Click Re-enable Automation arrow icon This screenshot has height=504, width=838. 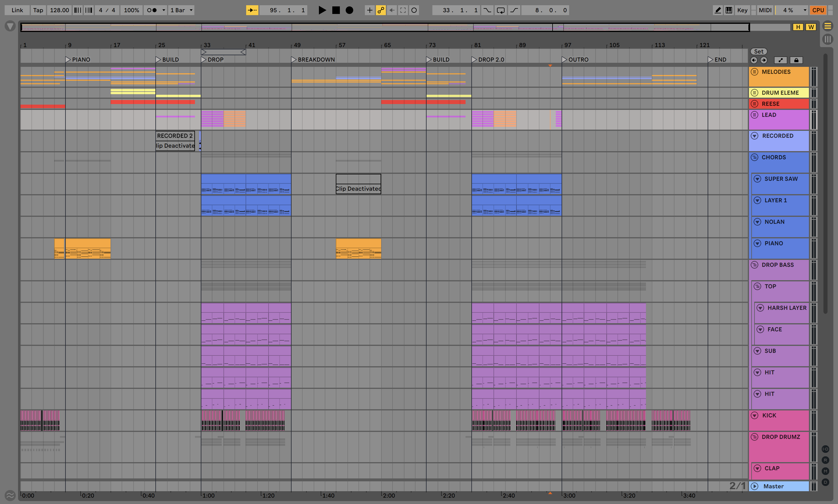point(392,10)
